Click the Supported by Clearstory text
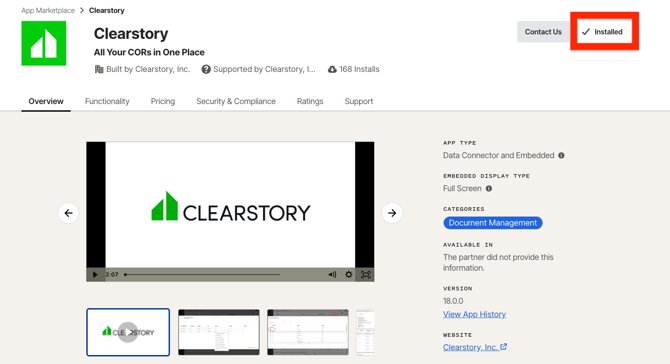This screenshot has height=364, width=670. coord(264,69)
